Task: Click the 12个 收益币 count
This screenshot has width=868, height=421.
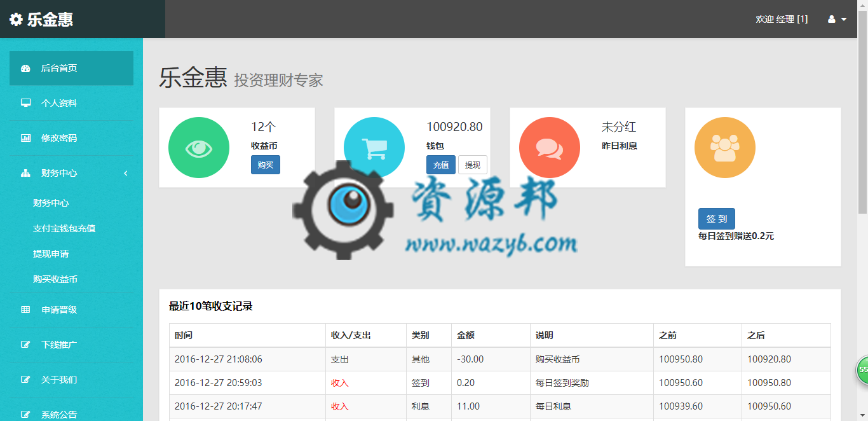Action: pos(264,127)
